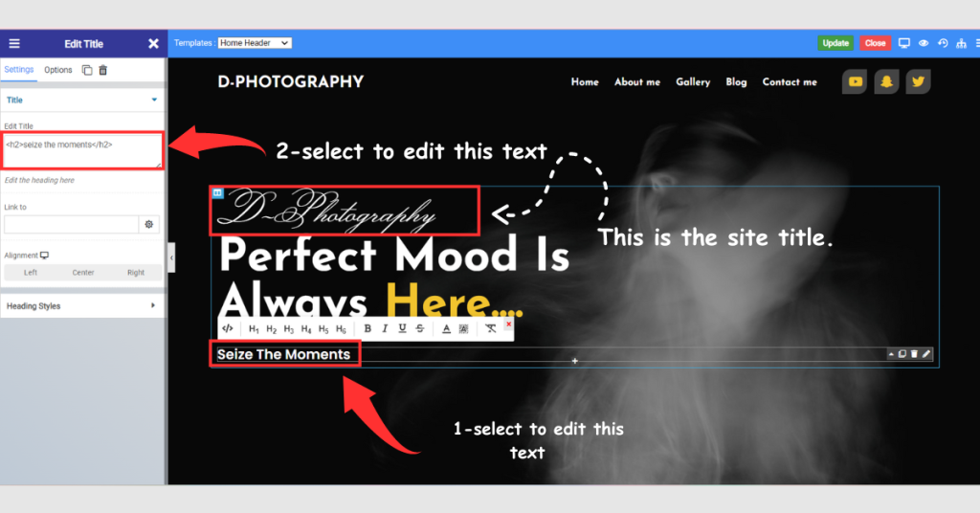This screenshot has width=980, height=513.
Task: Apply H1 heading format
Action: click(x=253, y=328)
